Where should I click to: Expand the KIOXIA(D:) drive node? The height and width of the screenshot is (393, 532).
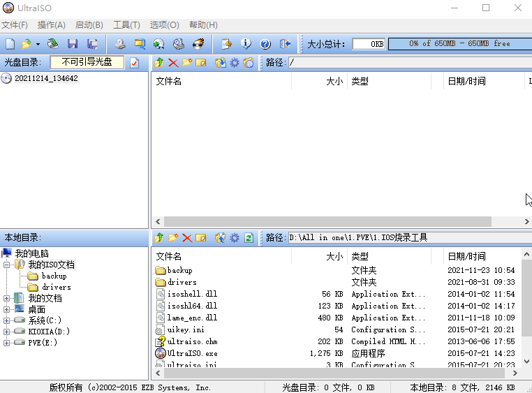(6, 332)
